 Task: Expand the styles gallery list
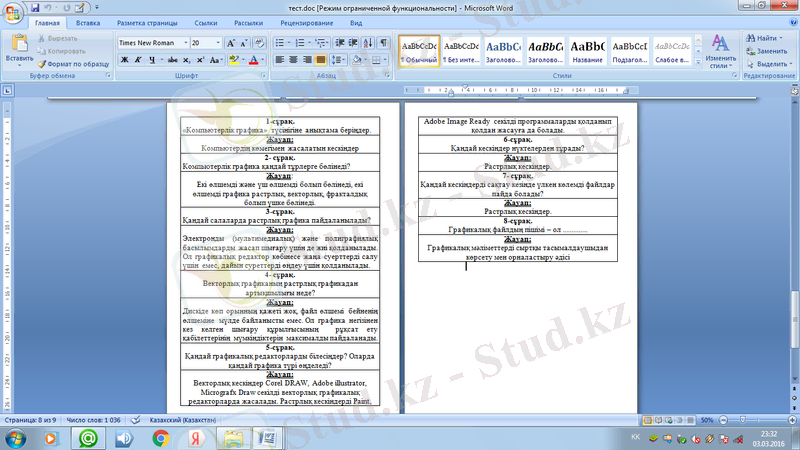coord(698,61)
